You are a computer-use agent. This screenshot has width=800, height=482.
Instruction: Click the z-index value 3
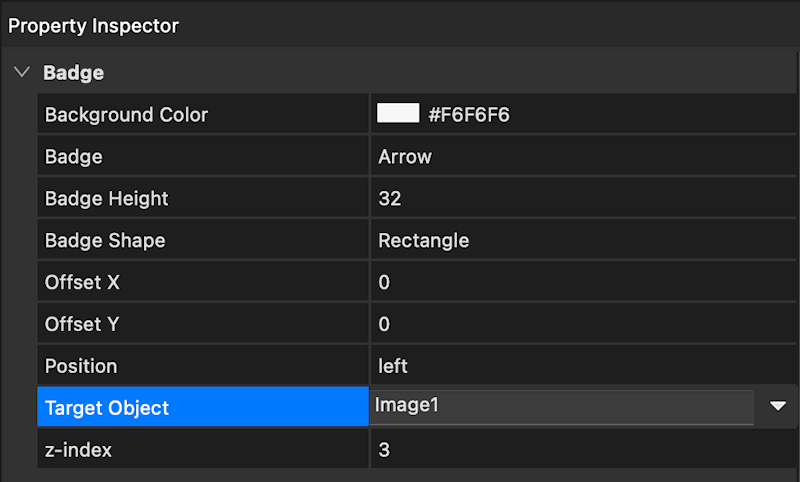[x=384, y=450]
